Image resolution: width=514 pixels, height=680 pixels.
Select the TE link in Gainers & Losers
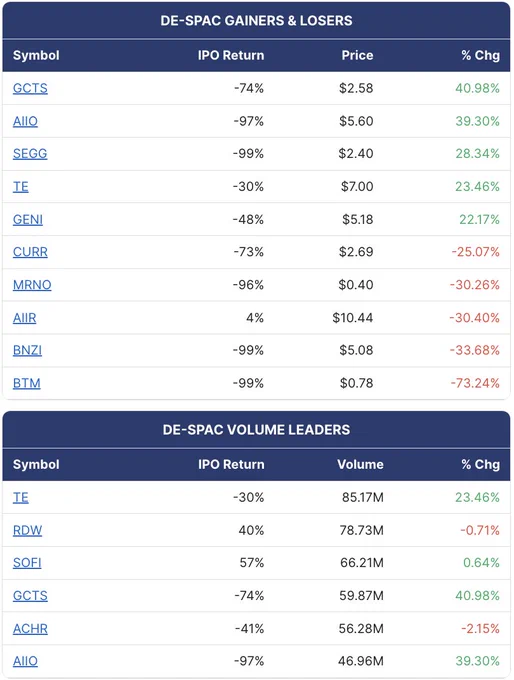21,187
